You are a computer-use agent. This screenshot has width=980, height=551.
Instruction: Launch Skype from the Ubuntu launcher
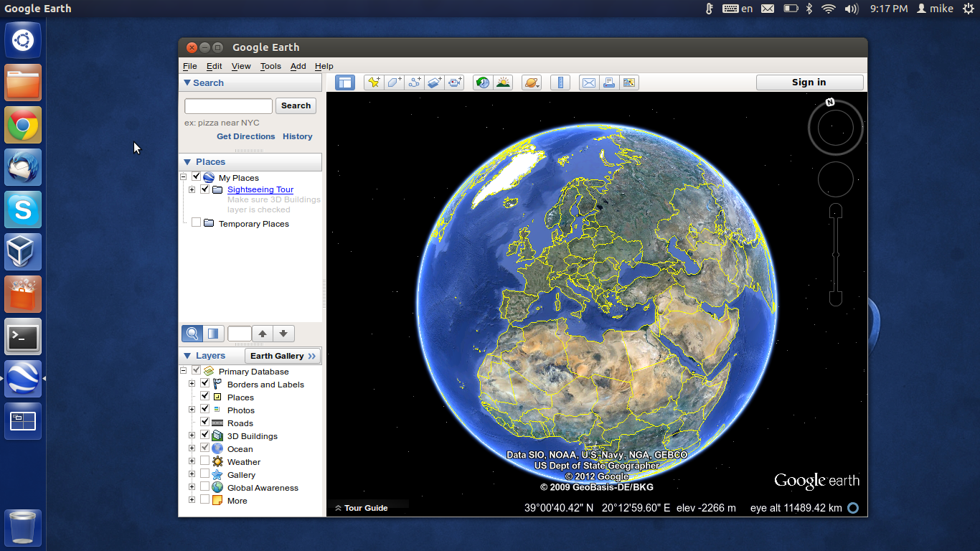click(23, 209)
